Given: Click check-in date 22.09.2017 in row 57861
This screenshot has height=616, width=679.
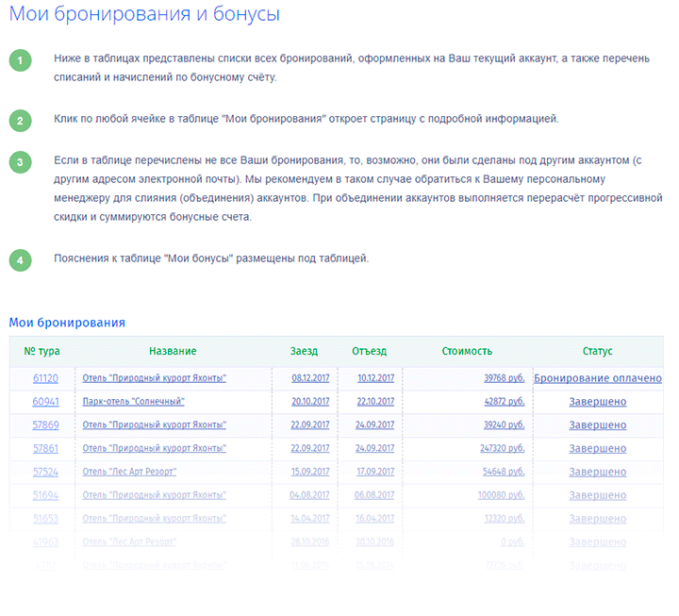Looking at the screenshot, I should (x=310, y=448).
